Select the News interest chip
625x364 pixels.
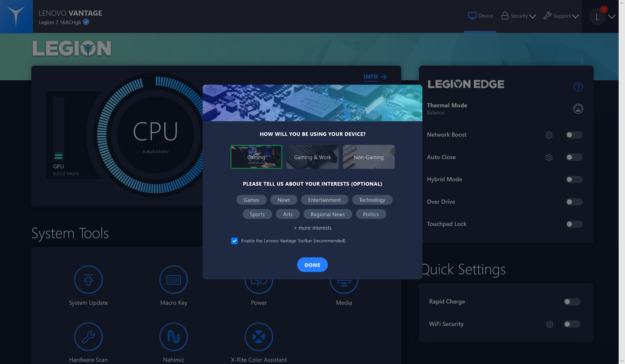pyautogui.click(x=284, y=200)
